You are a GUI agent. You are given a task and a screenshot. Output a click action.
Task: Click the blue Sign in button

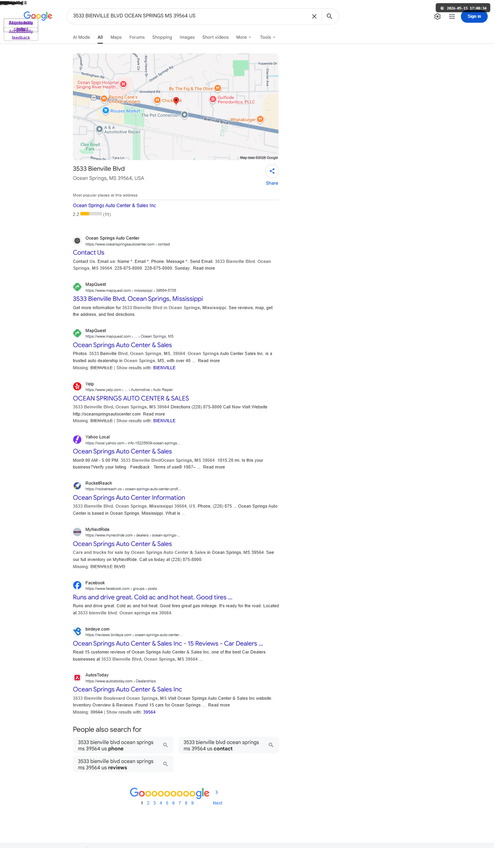pos(474,16)
